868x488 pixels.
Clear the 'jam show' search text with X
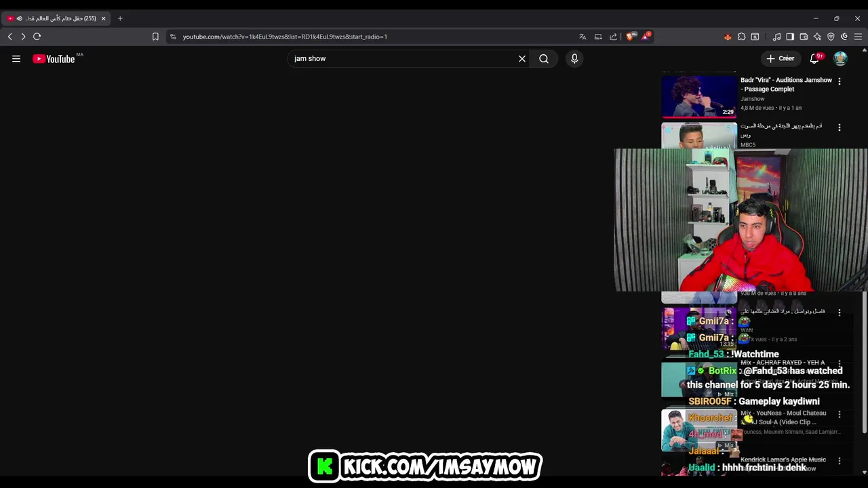[522, 59]
